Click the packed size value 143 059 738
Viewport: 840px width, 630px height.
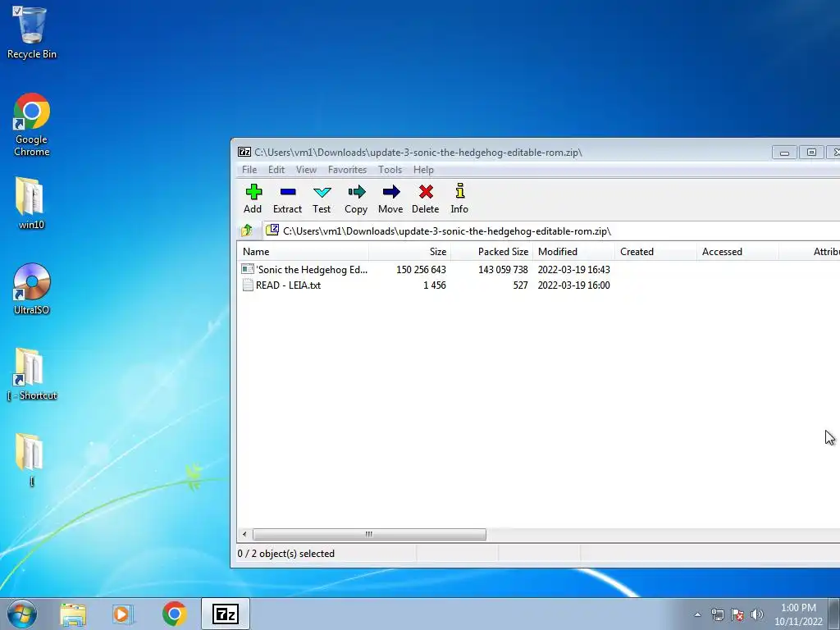coord(503,269)
